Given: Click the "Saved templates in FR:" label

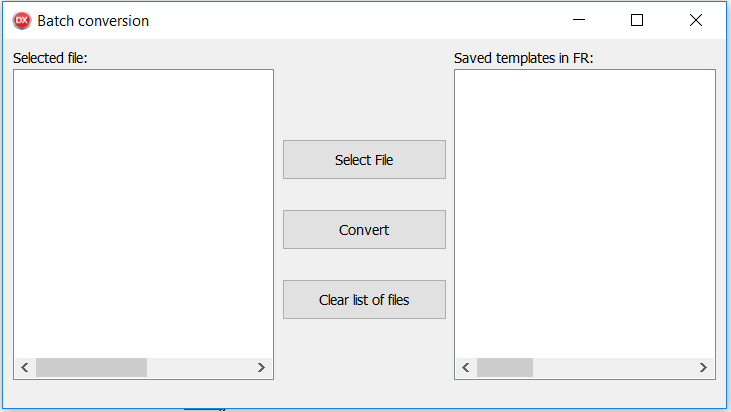Looking at the screenshot, I should tap(524, 58).
